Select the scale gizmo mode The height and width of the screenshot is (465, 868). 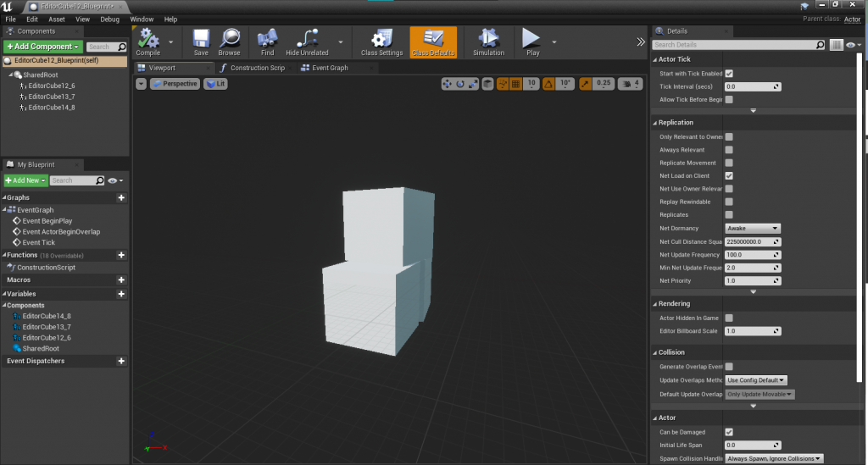[x=473, y=84]
